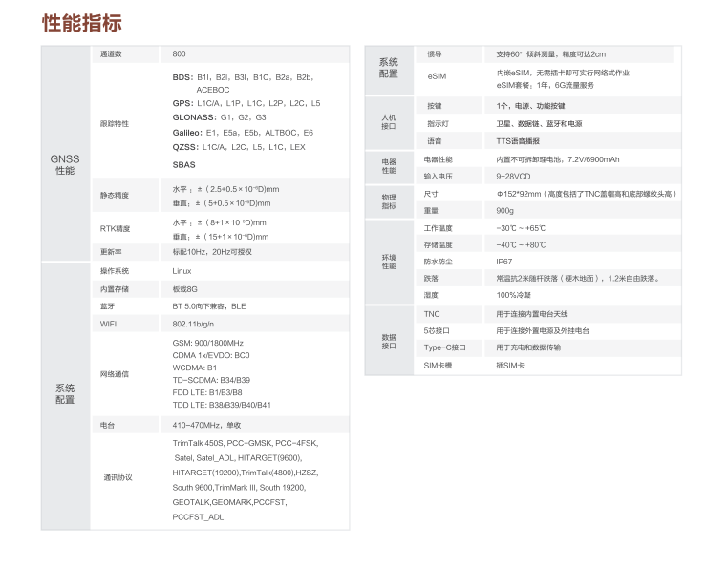
Task: Click the SIM卡槽 row label
Action: pos(438,365)
